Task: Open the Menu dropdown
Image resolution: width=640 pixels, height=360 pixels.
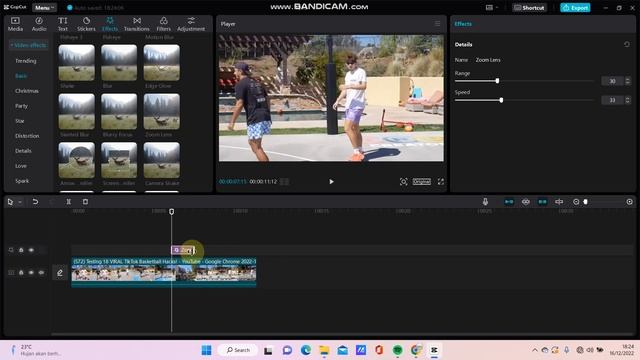Action: (44, 8)
